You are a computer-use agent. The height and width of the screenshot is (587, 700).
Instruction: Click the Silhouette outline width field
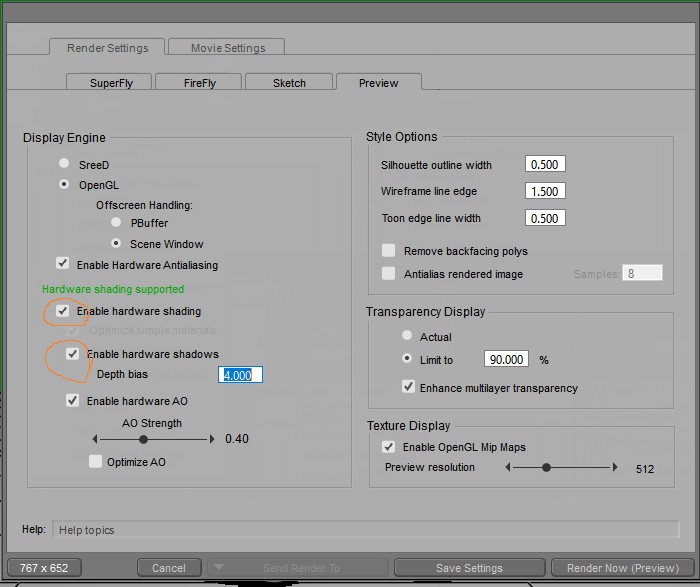coord(545,165)
